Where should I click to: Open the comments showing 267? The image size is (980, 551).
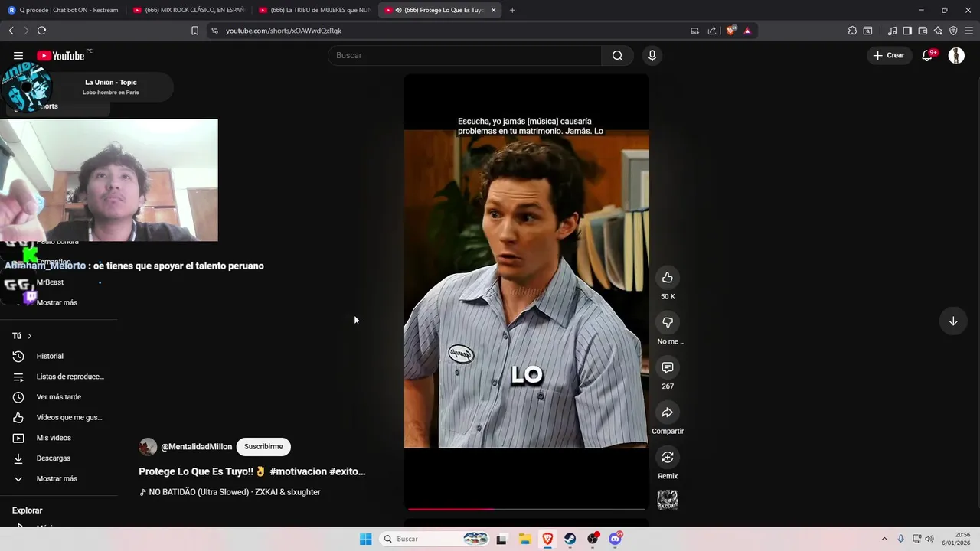click(668, 367)
